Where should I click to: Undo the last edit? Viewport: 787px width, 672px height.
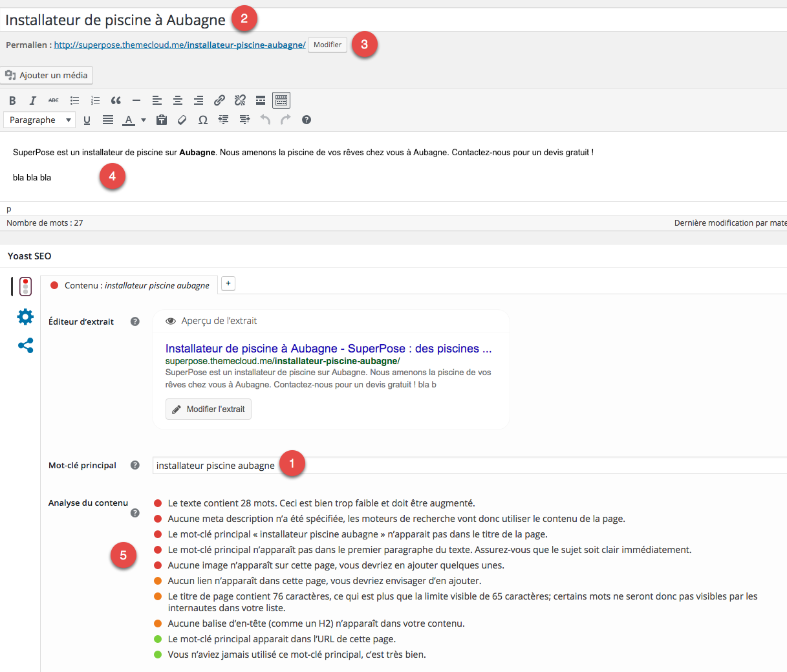click(265, 120)
